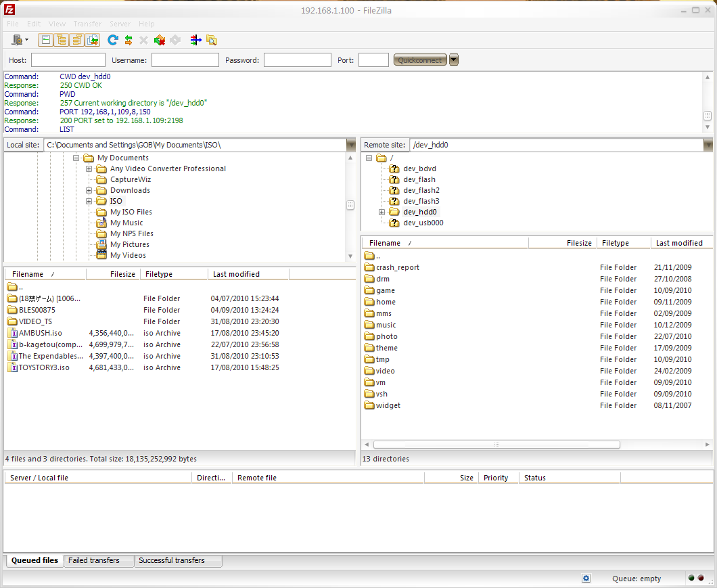Viewport: 717px width, 588px height.
Task: Toggle local directory tree display
Action: (x=61, y=40)
